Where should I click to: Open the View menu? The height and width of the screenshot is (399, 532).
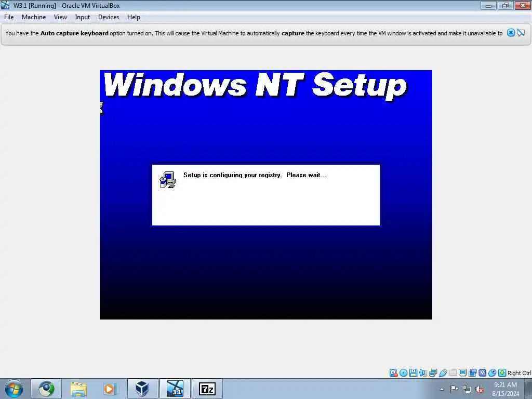60,17
